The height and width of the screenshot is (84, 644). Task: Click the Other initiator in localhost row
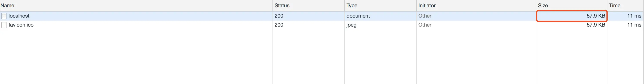tap(425, 16)
